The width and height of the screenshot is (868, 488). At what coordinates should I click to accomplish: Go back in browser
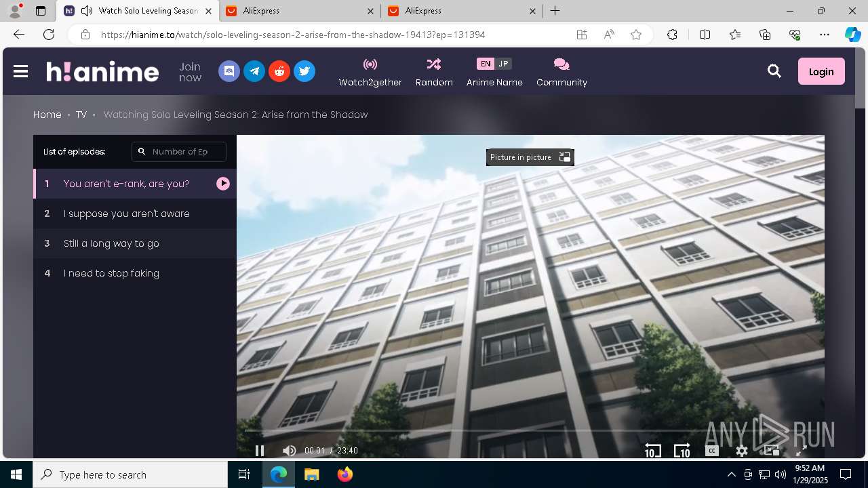pos(19,35)
